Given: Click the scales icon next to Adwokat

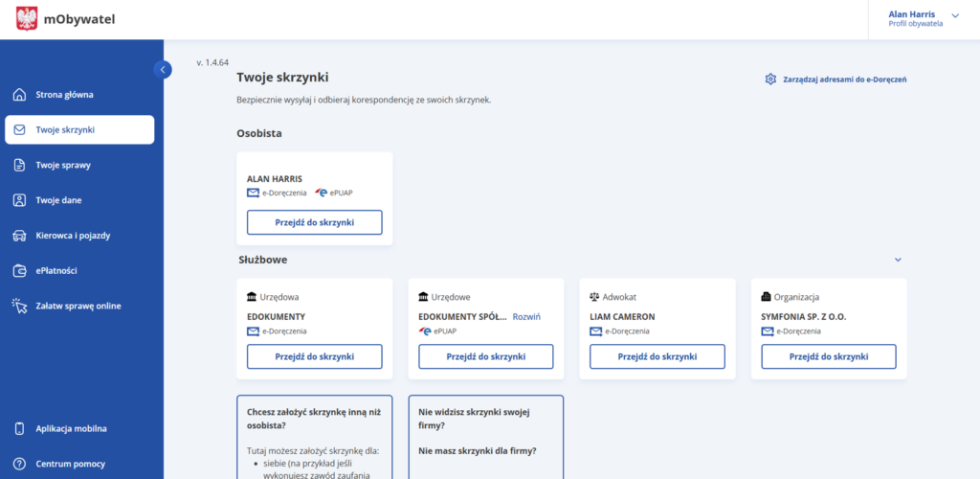Looking at the screenshot, I should point(594,297).
